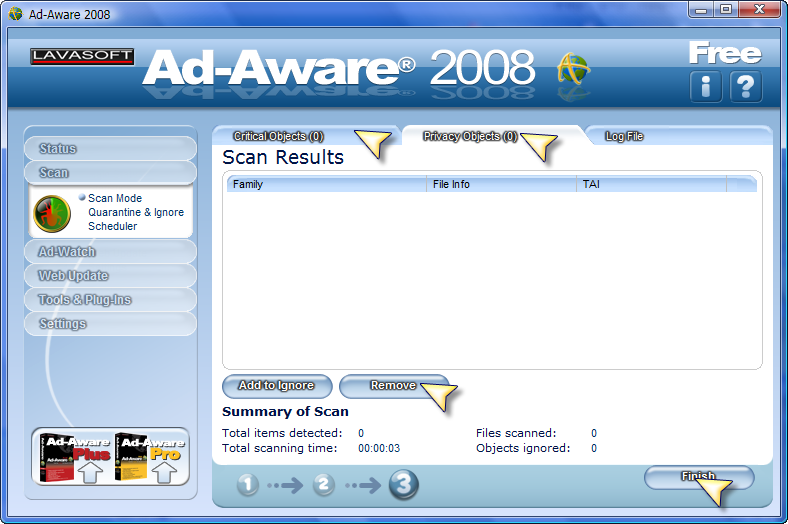The width and height of the screenshot is (788, 524).
Task: Sort results by TAI column header
Action: (651, 184)
